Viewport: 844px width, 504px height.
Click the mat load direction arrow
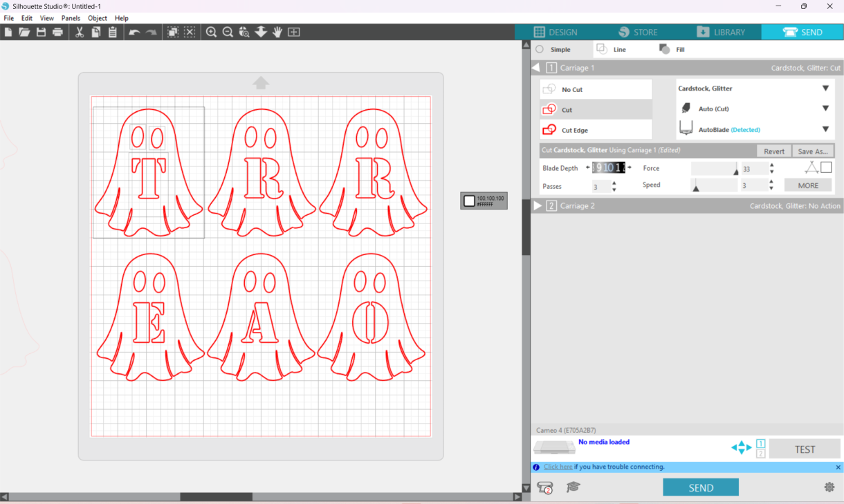point(261,83)
